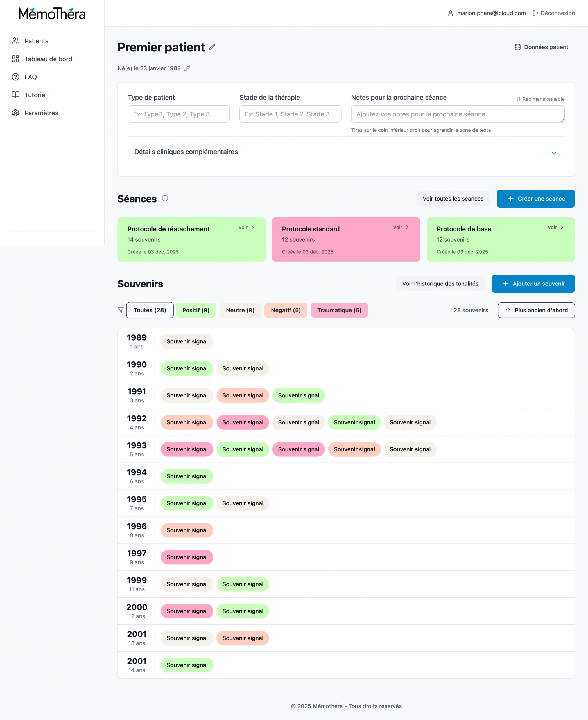The height and width of the screenshot is (720, 588).
Task: Click the pencil icon beside Premier patient title
Action: [x=212, y=47]
